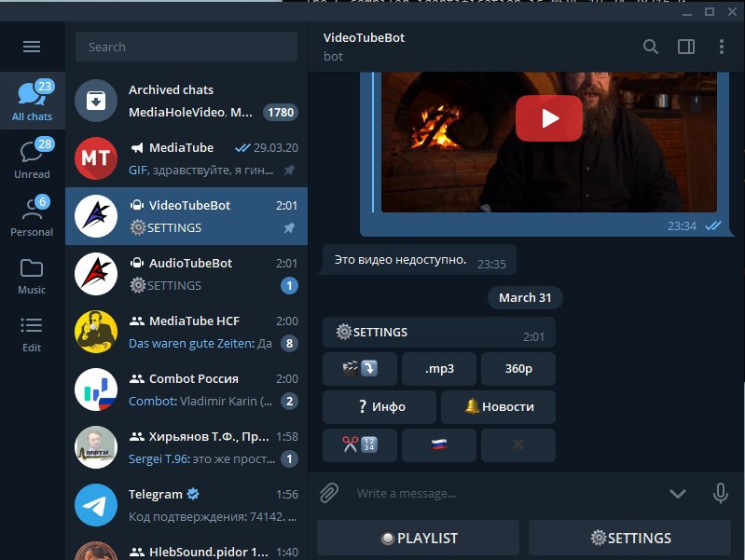Choose the .mp3 format button

pyautogui.click(x=439, y=369)
